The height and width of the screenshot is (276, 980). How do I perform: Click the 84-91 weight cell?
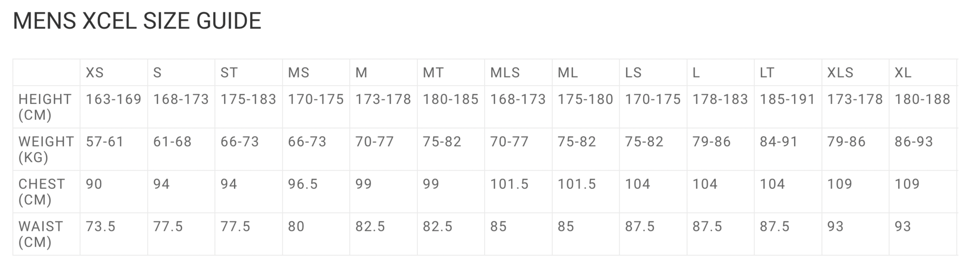(x=779, y=142)
